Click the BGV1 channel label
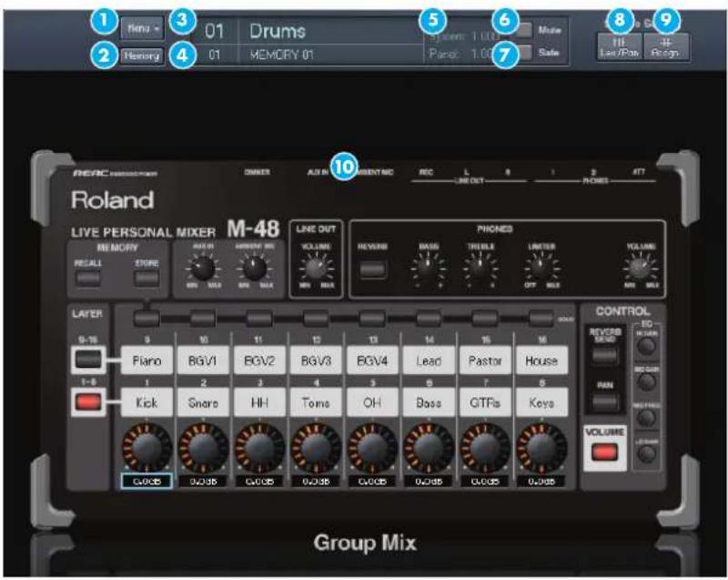Screen dimensions: 728x580 click(203, 360)
